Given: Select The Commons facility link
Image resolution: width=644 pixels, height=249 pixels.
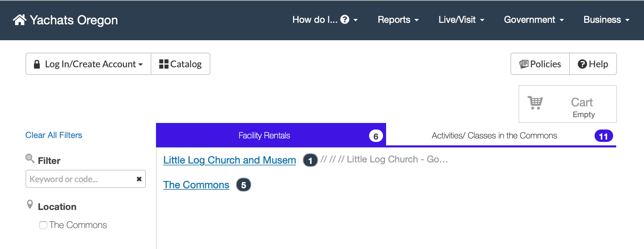Looking at the screenshot, I should point(196,184).
